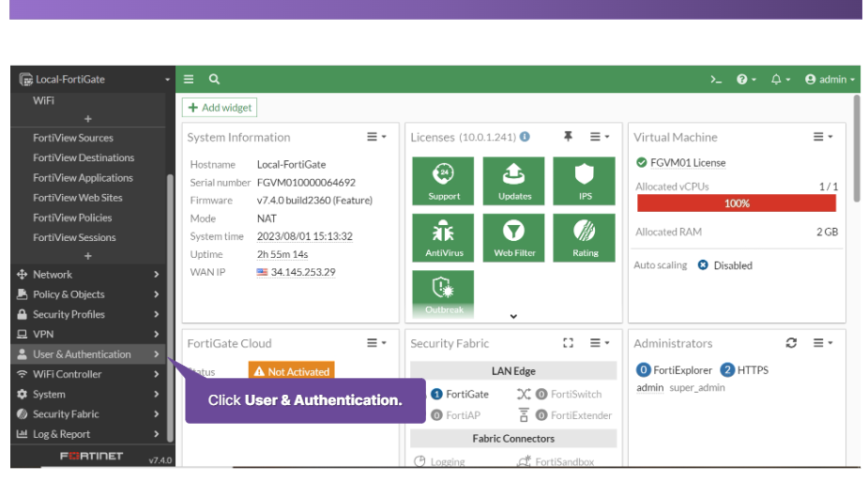Click the FortiSwitch icon in LAN Edge

[524, 394]
